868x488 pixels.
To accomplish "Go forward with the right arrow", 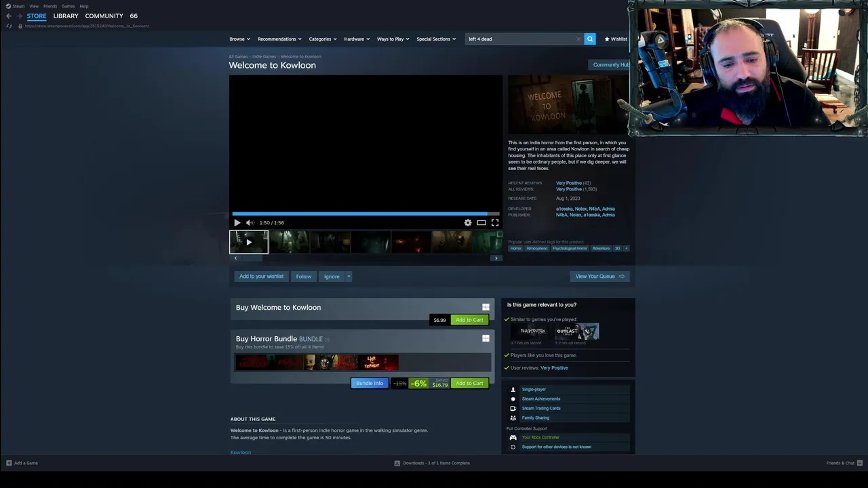I will pos(19,16).
